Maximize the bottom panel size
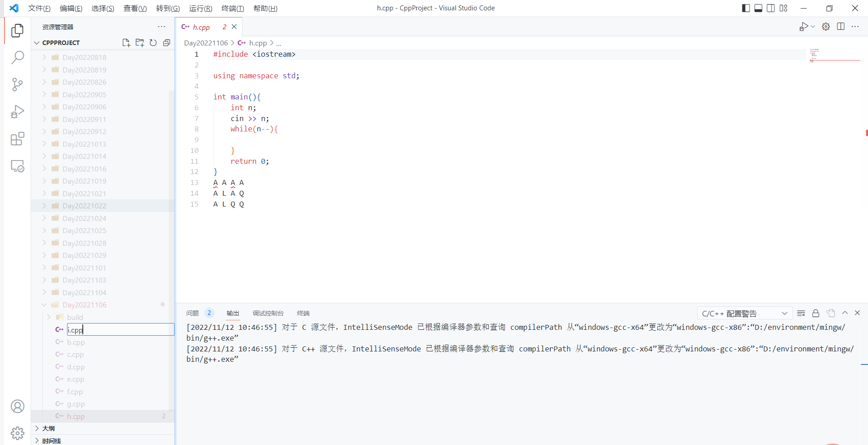The width and height of the screenshot is (868, 445). tap(845, 313)
